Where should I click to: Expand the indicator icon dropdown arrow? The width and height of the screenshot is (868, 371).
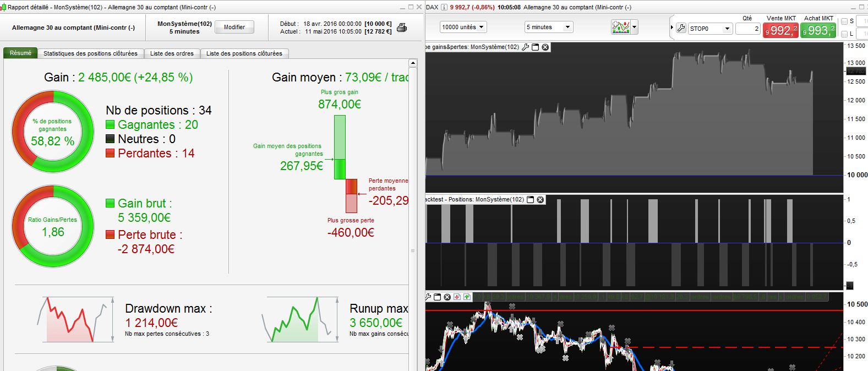[635, 27]
